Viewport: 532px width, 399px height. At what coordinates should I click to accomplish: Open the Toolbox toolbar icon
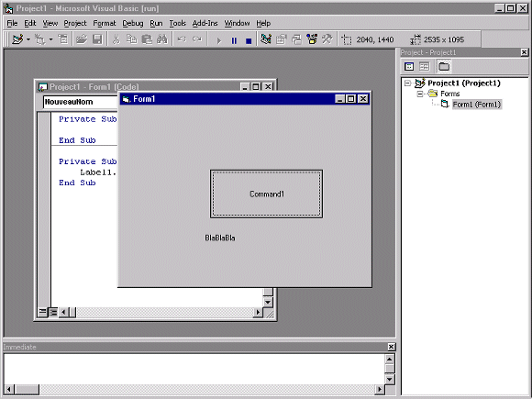(x=327, y=39)
